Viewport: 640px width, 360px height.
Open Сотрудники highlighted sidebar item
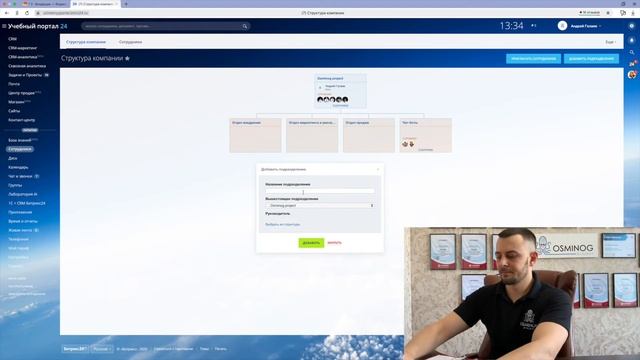point(20,149)
